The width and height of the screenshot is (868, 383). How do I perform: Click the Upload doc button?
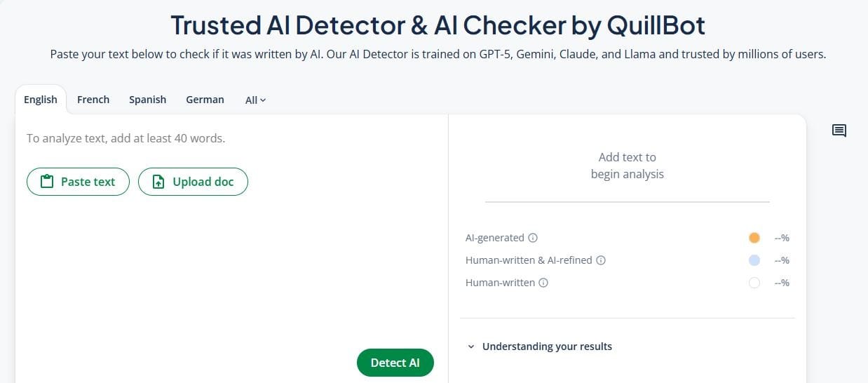193,182
